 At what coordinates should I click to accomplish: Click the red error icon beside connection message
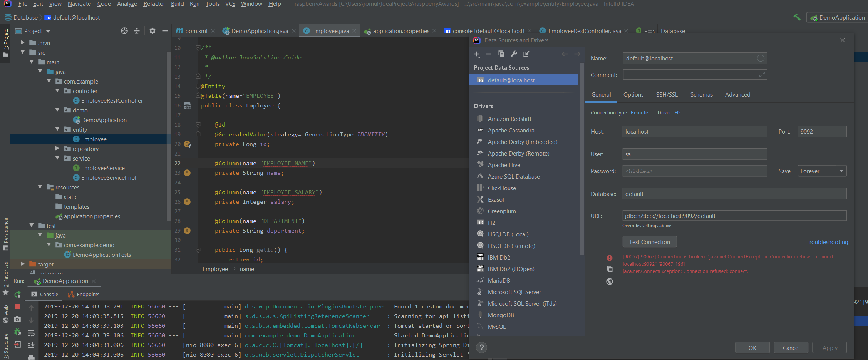610,258
